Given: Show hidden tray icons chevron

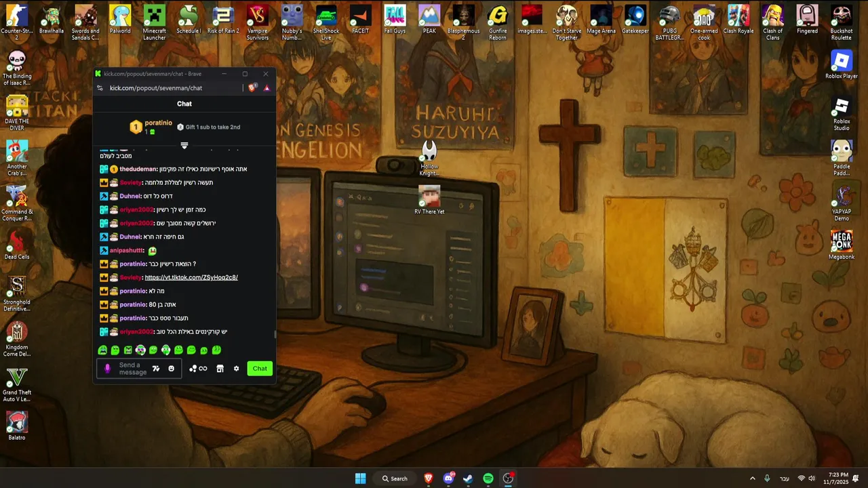Looking at the screenshot, I should pyautogui.click(x=752, y=479).
